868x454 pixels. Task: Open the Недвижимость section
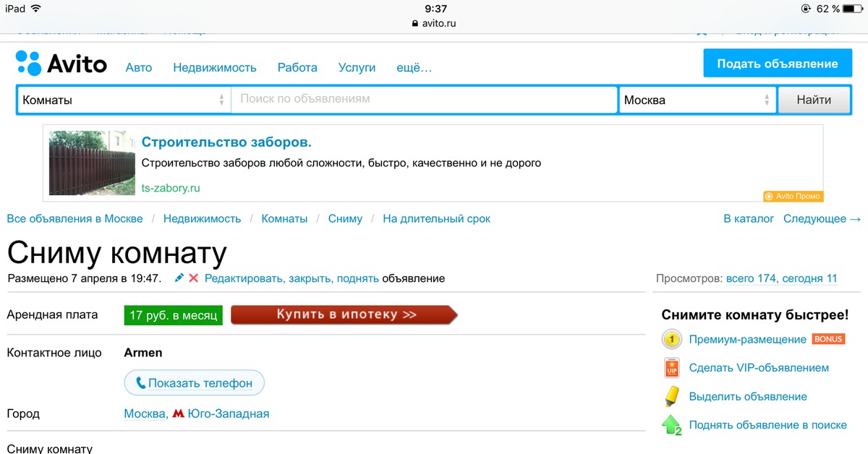coord(215,67)
